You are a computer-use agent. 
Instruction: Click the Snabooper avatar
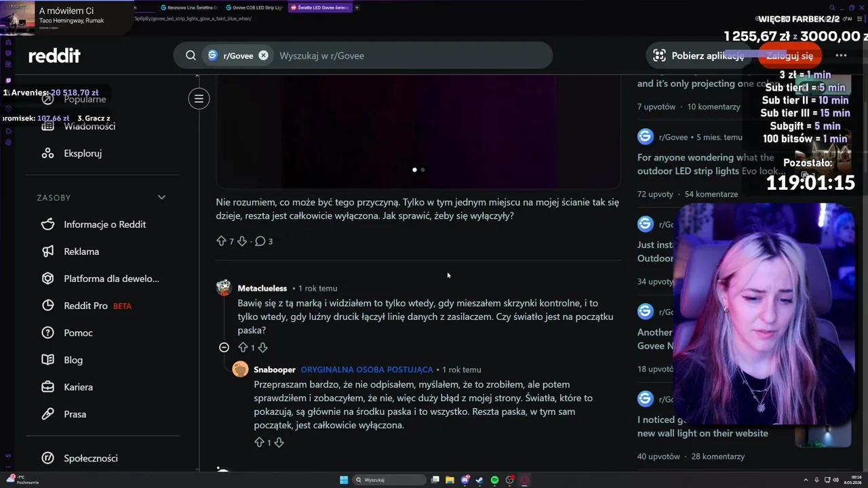click(x=240, y=369)
